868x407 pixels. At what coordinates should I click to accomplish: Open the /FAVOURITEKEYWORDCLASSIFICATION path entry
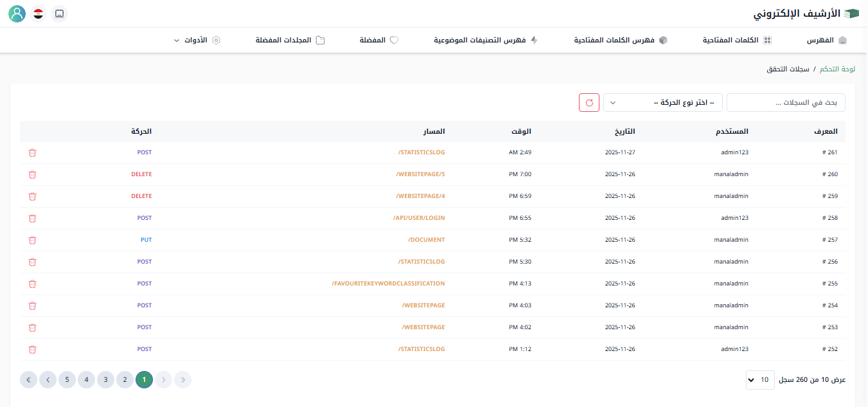(388, 284)
